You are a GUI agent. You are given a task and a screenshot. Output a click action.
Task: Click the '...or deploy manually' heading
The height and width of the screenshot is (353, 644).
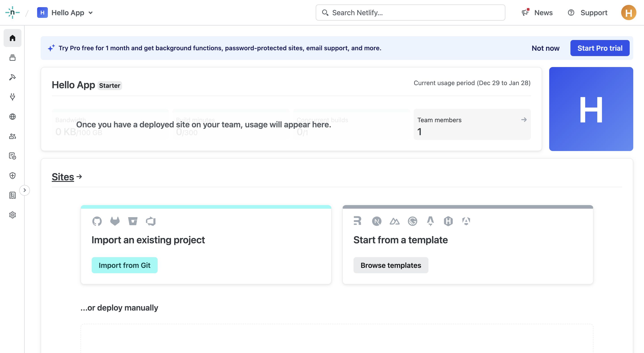click(119, 307)
